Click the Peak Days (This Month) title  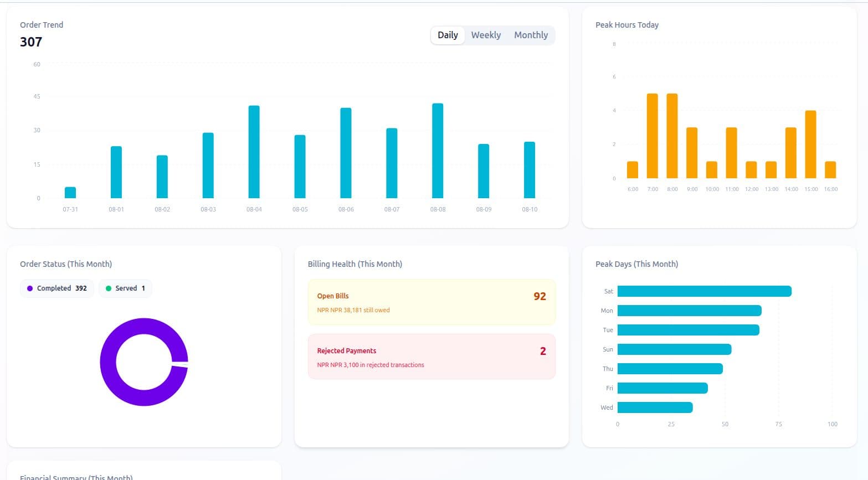[636, 264]
